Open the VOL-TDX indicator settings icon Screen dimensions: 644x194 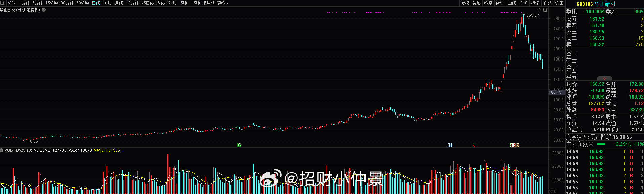pyautogui.click(x=2, y=150)
